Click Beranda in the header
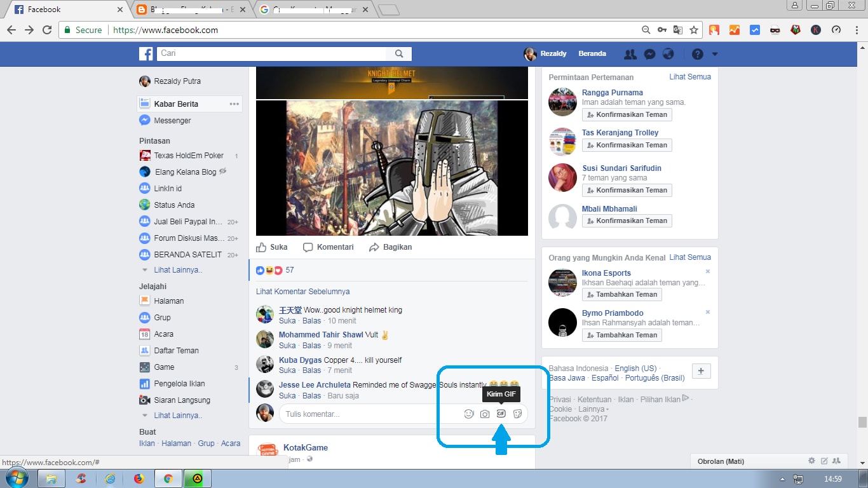 (592, 54)
